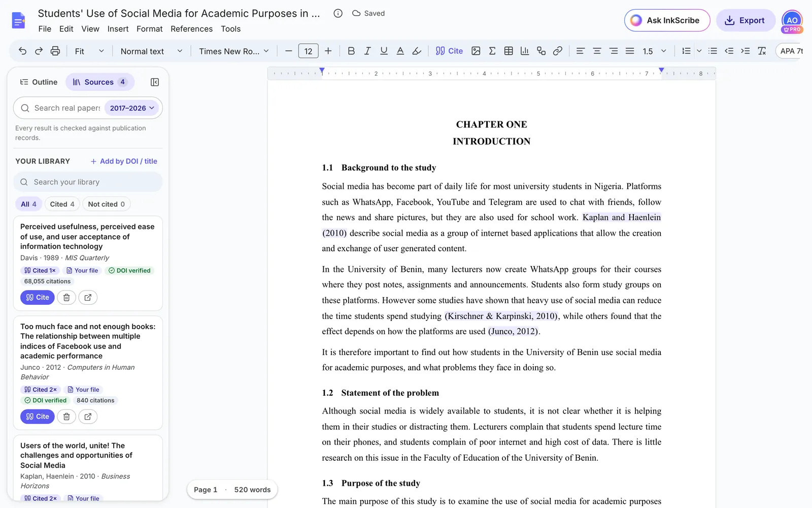Insert a hyperlink
This screenshot has width=812, height=508.
(x=558, y=51)
